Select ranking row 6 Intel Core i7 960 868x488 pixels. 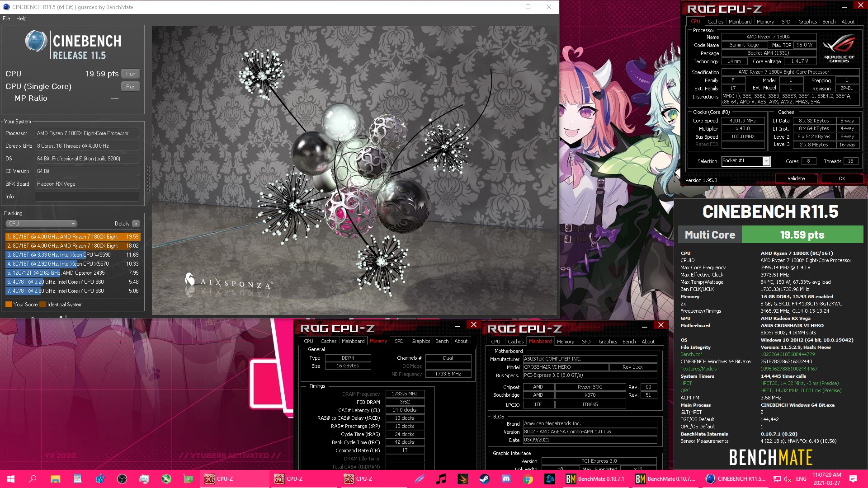[x=73, y=282]
